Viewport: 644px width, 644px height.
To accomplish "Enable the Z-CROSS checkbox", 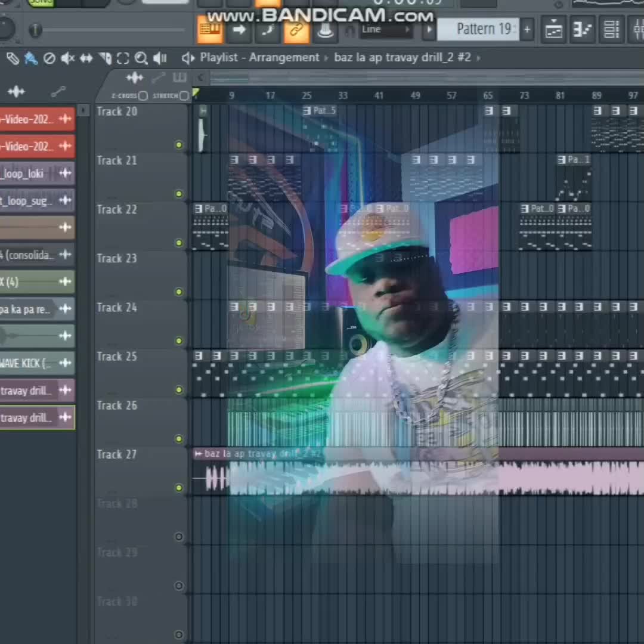I will pyautogui.click(x=143, y=96).
